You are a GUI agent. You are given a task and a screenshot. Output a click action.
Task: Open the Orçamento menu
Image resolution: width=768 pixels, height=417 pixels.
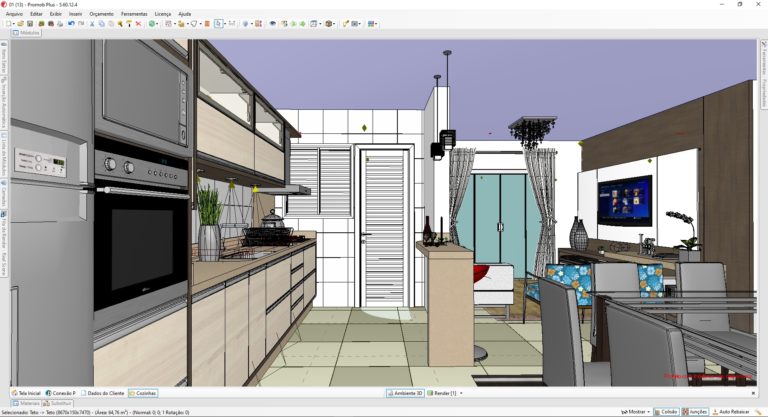[101, 14]
